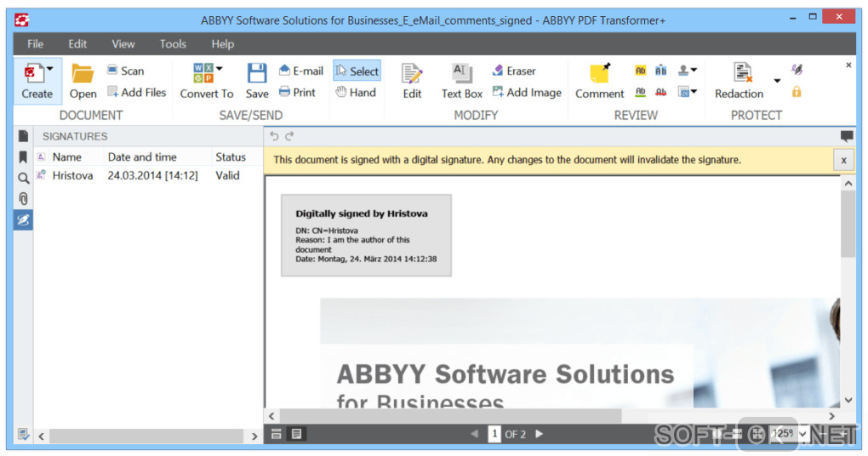Image resolution: width=868 pixels, height=456 pixels.
Task: Show the Attachments paperclip panel
Action: point(23,199)
